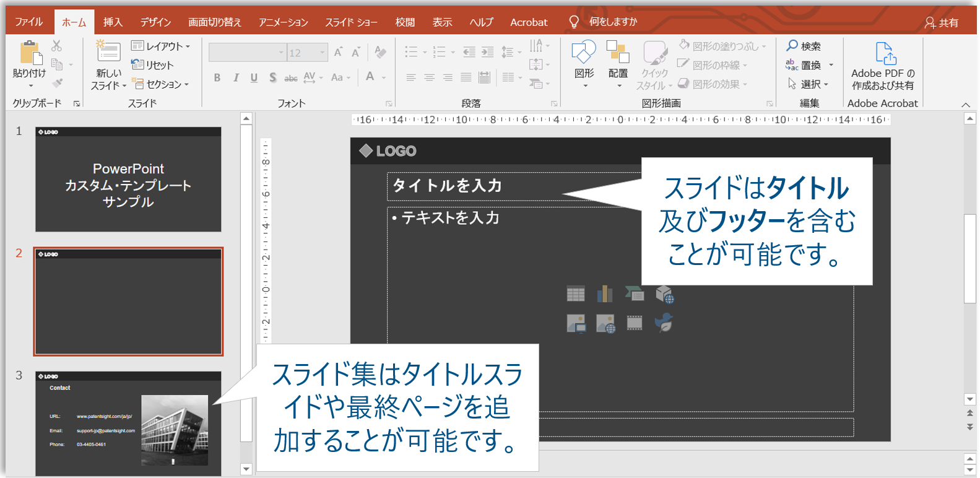Open the Change Case Aa dropdown
The image size is (980, 478).
pyautogui.click(x=340, y=77)
